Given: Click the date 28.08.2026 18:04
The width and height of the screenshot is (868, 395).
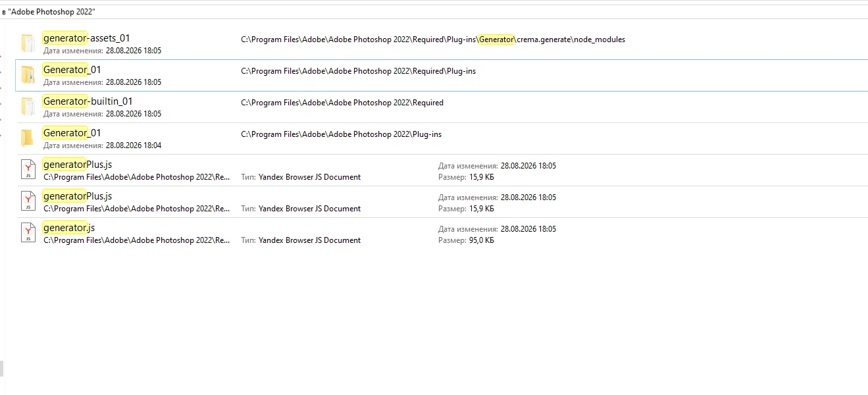Looking at the screenshot, I should (134, 145).
